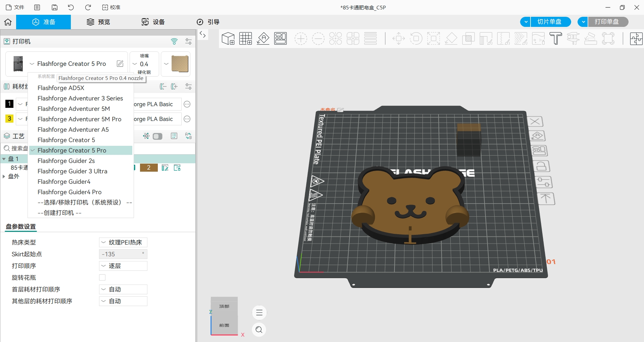Click the auto-orient toolbar icon
The height and width of the screenshot is (342, 644).
tap(263, 39)
